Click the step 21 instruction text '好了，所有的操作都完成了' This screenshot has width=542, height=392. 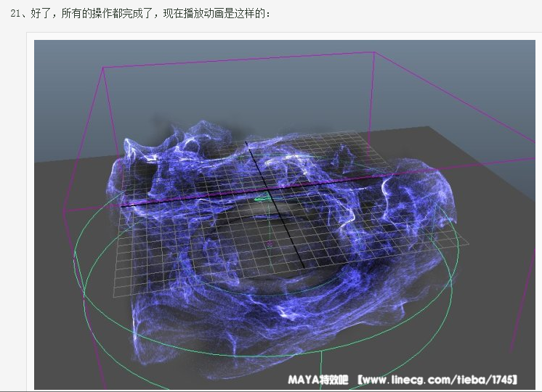(x=92, y=14)
